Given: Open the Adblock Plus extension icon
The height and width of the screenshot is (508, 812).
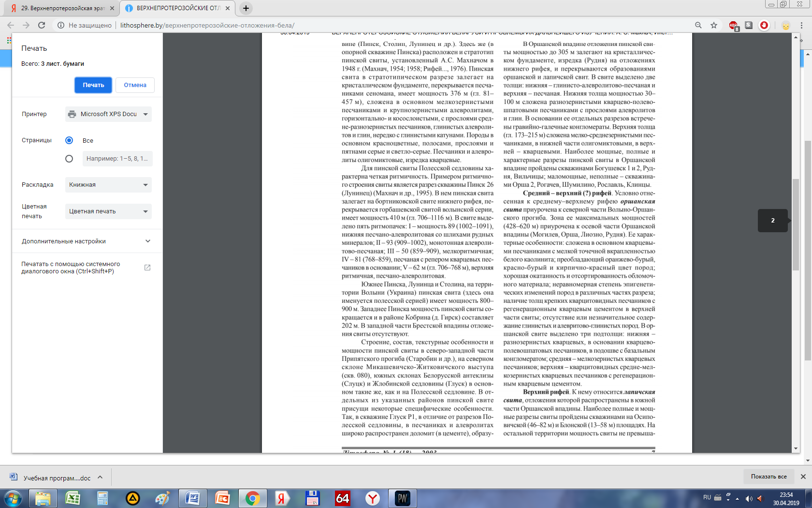Looking at the screenshot, I should click(x=733, y=26).
